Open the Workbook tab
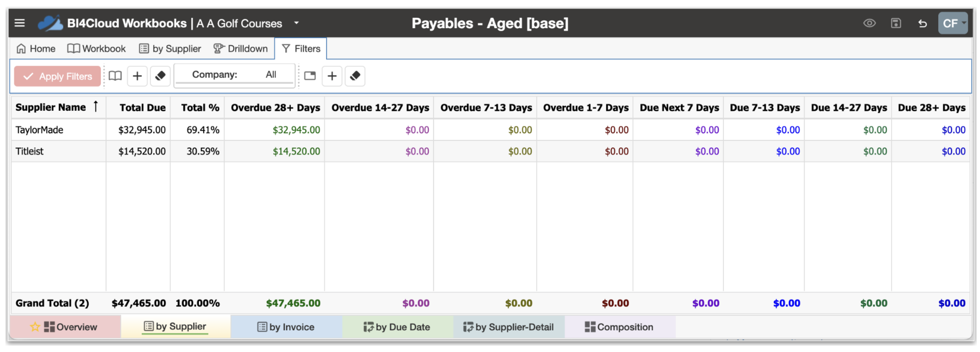This screenshot has width=980, height=352. pyautogui.click(x=97, y=49)
